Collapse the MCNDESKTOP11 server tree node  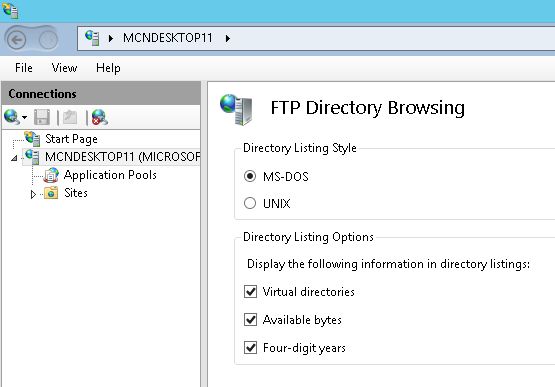point(14,158)
